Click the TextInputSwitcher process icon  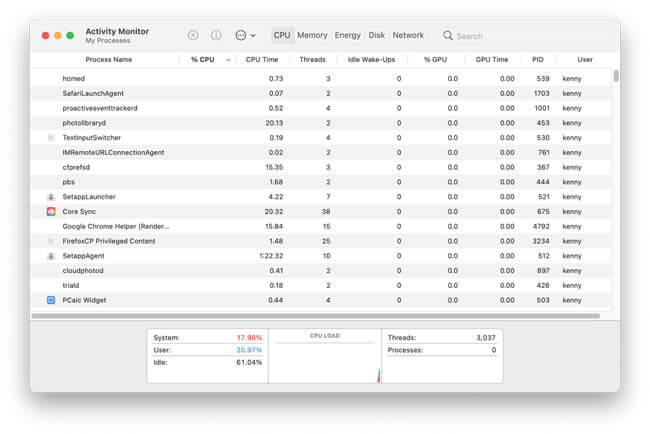(51, 138)
